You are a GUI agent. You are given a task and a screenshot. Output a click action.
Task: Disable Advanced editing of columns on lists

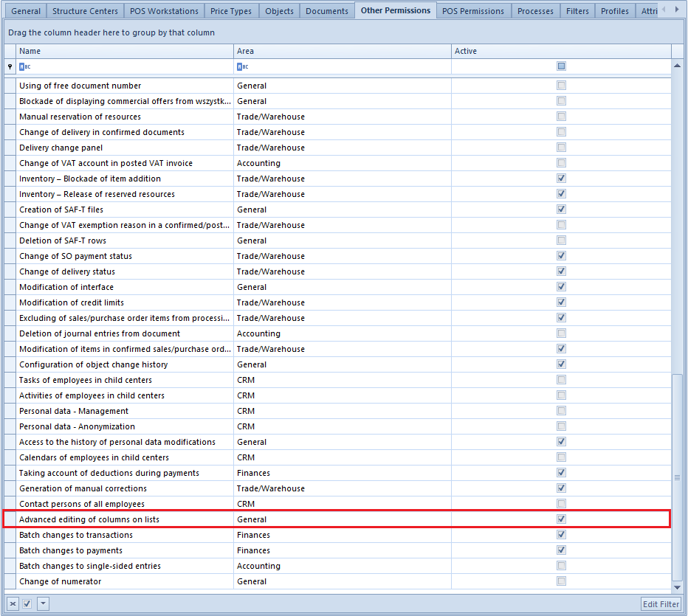(x=561, y=519)
